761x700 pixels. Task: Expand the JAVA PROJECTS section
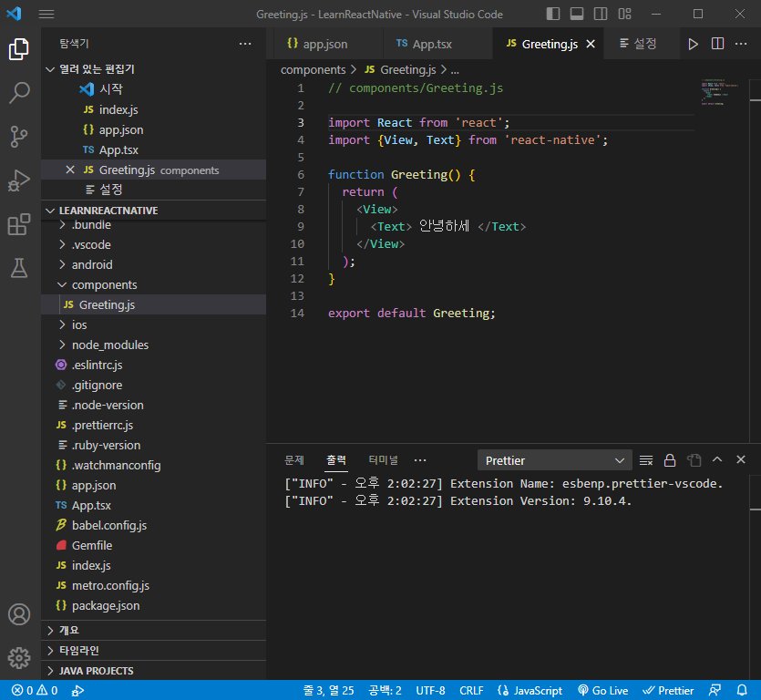tap(153, 671)
